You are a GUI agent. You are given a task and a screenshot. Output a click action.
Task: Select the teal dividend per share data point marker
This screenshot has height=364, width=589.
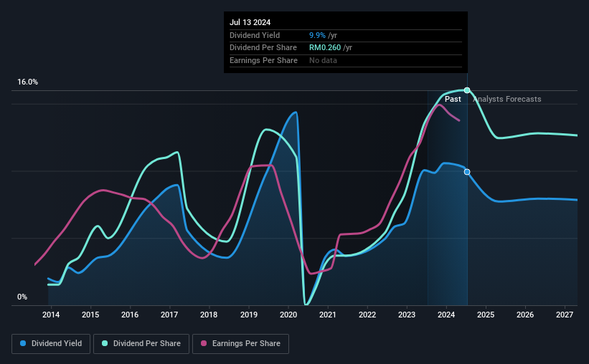point(467,90)
